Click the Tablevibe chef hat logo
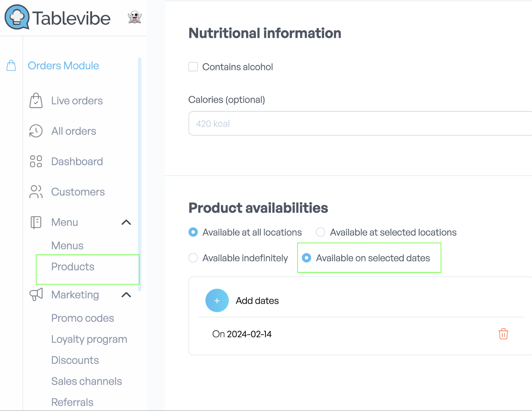This screenshot has height=411, width=532. pyautogui.click(x=17, y=17)
